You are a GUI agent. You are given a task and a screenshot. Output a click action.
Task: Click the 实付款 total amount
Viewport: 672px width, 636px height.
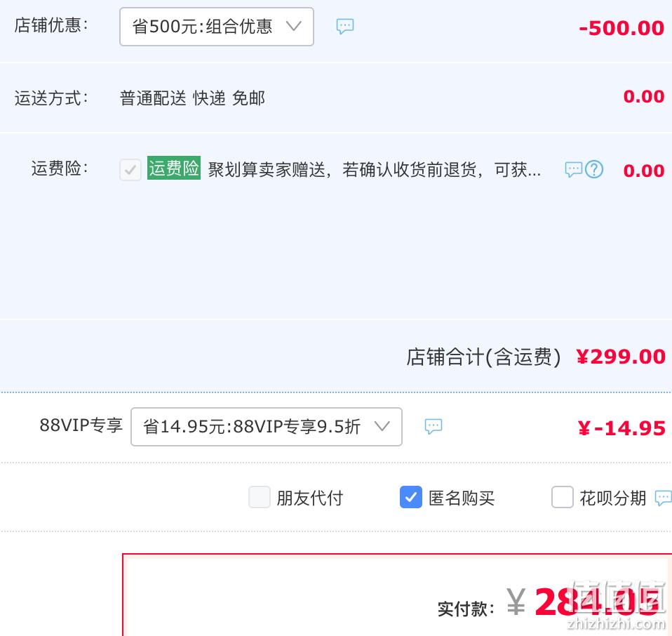596,602
